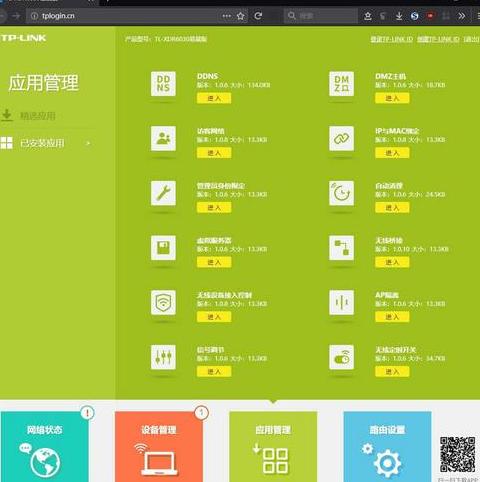Open the wireless device access control shield icon
The image size is (480, 482).
(163, 302)
